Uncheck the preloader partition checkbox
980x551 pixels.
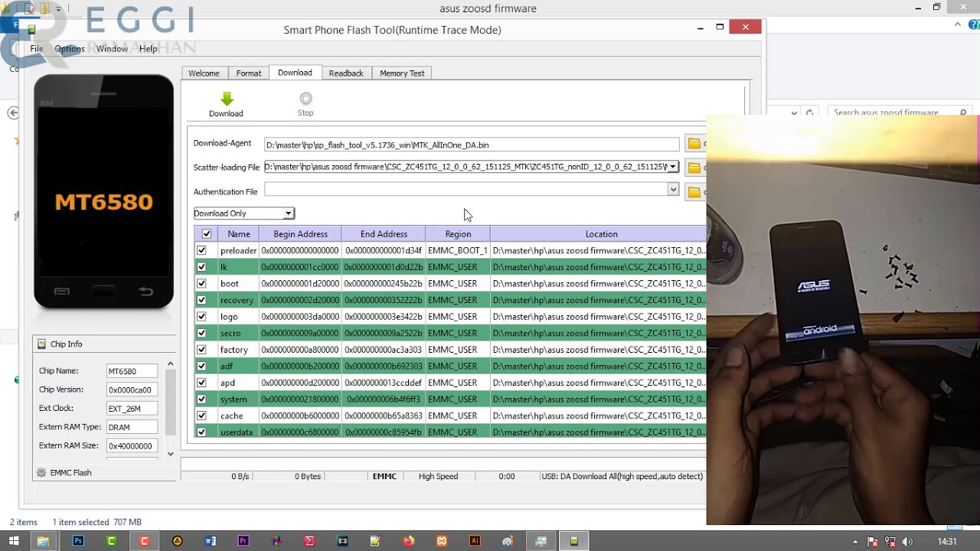pos(201,250)
